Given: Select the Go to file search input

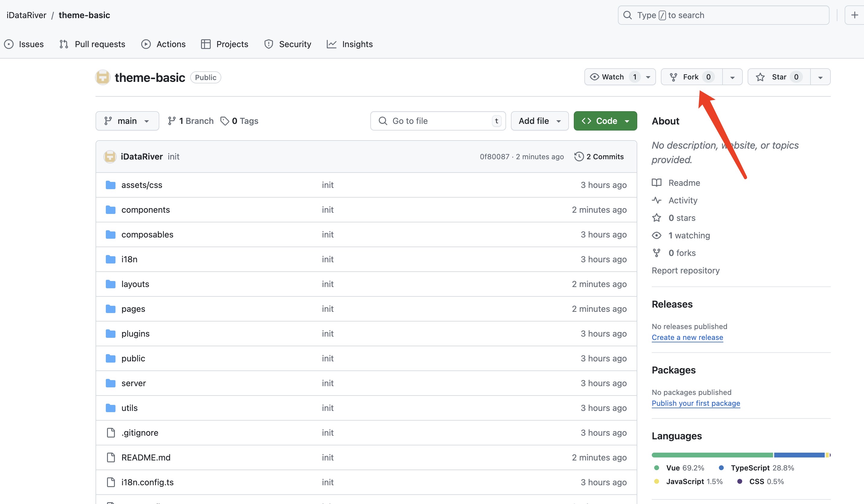Looking at the screenshot, I should click(x=437, y=121).
